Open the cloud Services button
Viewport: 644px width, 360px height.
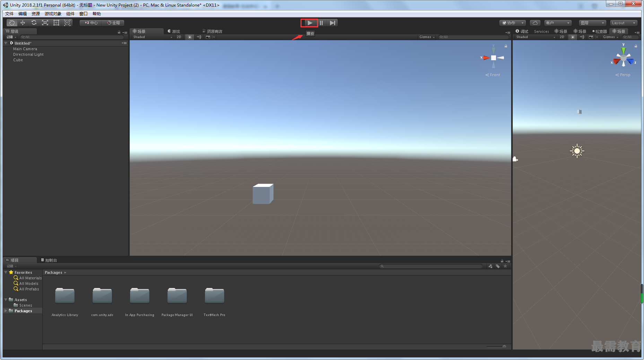pyautogui.click(x=535, y=23)
